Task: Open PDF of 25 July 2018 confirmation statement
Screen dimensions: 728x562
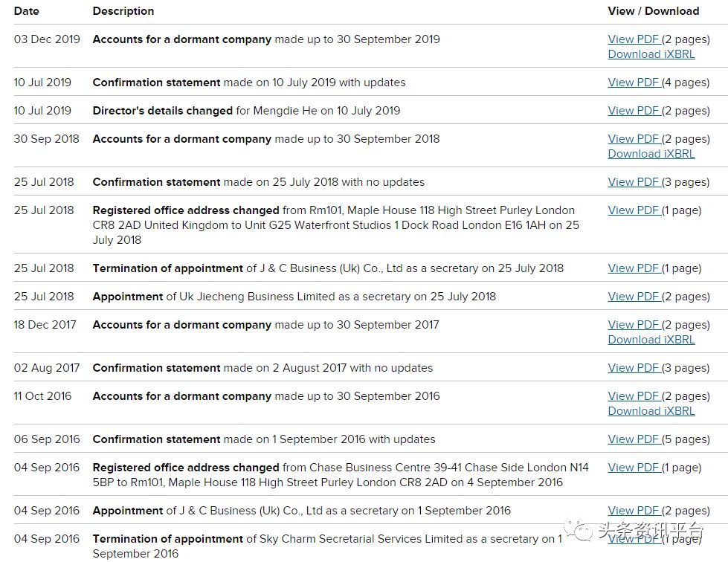Action: coord(633,182)
